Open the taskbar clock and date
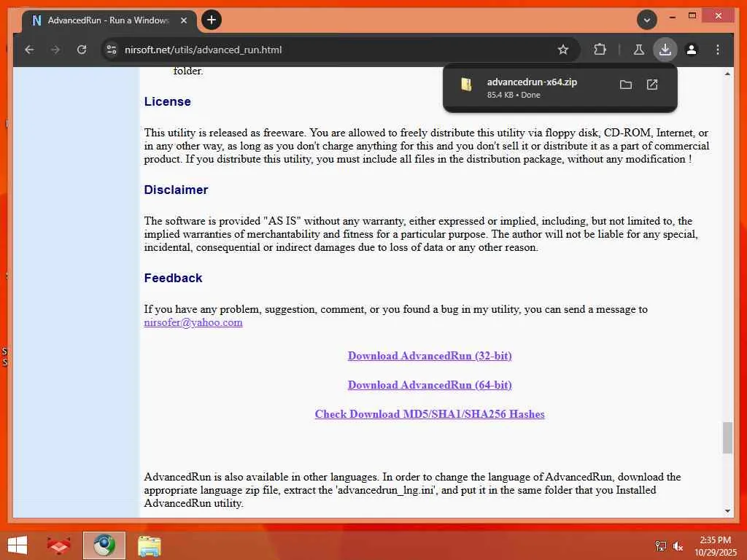Image resolution: width=747 pixels, height=560 pixels. (715, 546)
